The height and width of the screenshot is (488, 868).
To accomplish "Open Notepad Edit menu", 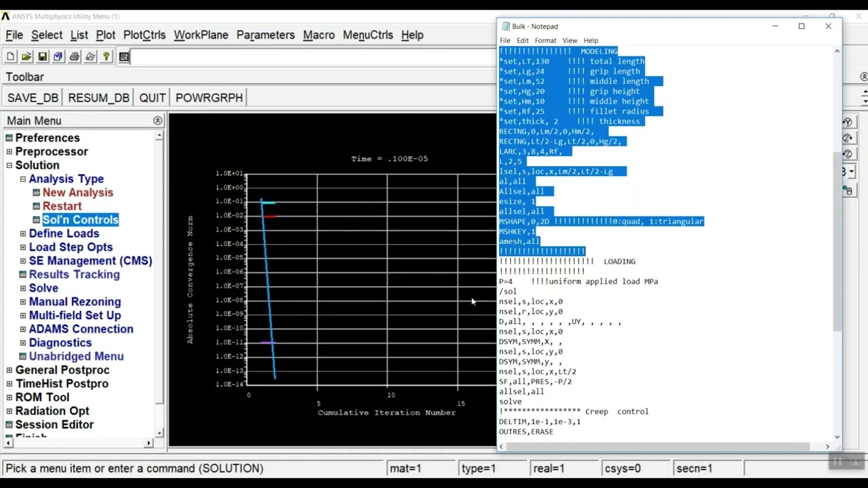I will pyautogui.click(x=522, y=41).
